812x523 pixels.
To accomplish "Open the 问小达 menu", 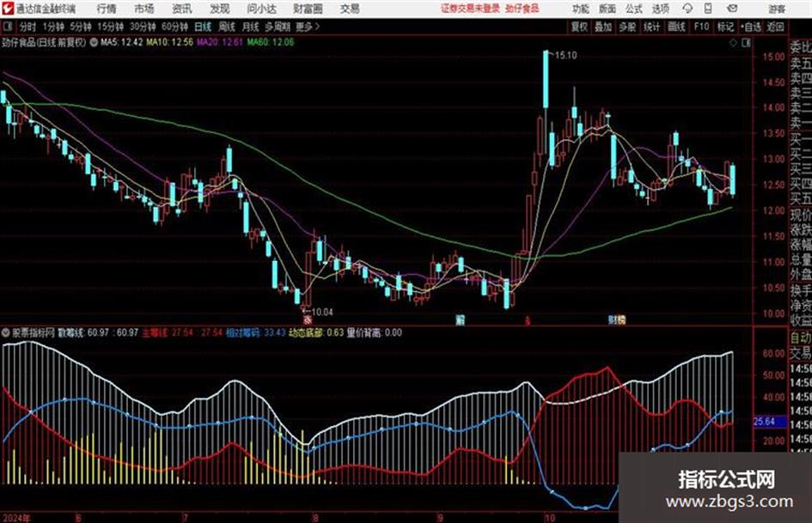I will pos(261,9).
